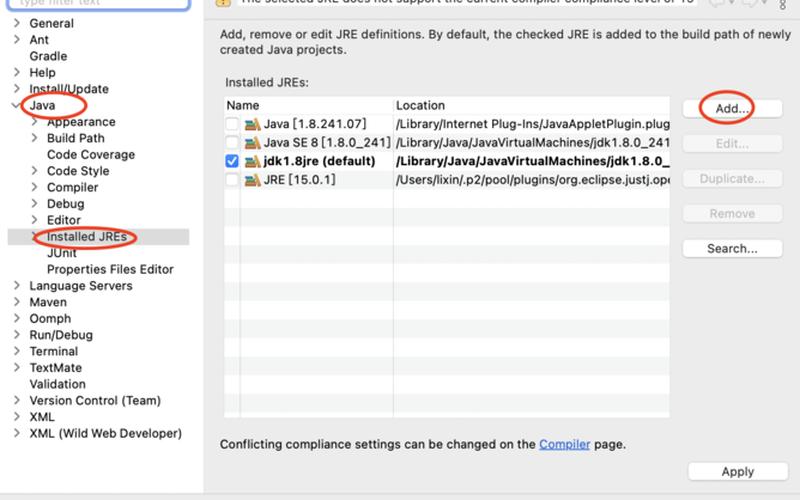Expand the Maven preferences node
The image size is (800, 500).
pos(17,302)
